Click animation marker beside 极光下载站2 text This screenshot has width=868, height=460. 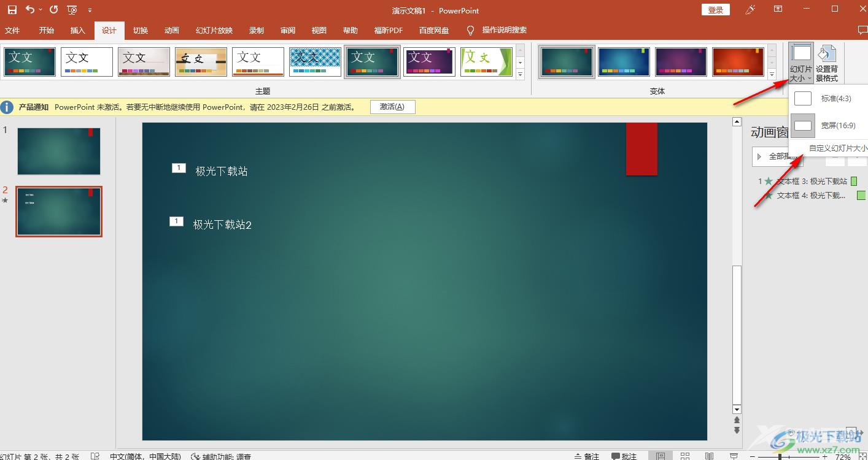[x=176, y=221]
